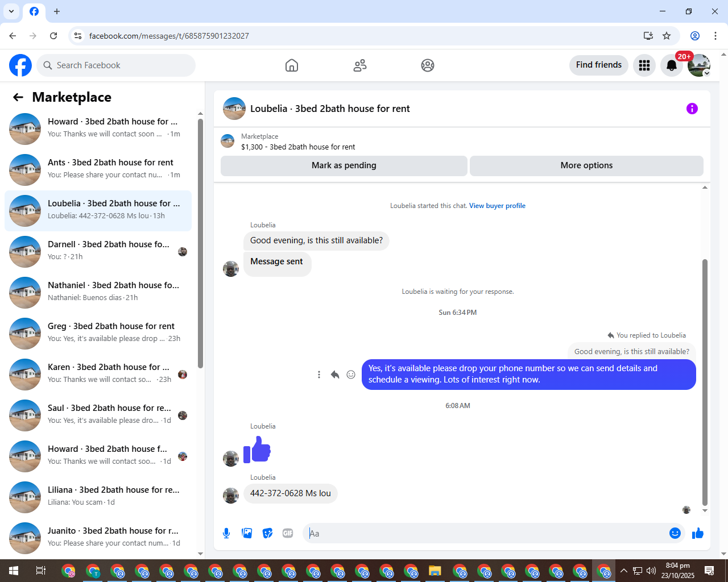Click the More options button
Viewport: 728px width, 582px height.
coord(586,165)
